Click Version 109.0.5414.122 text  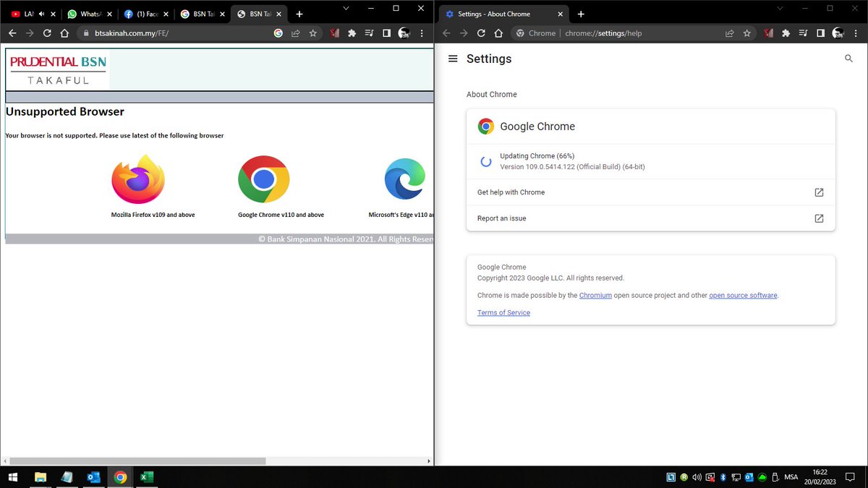pos(572,167)
